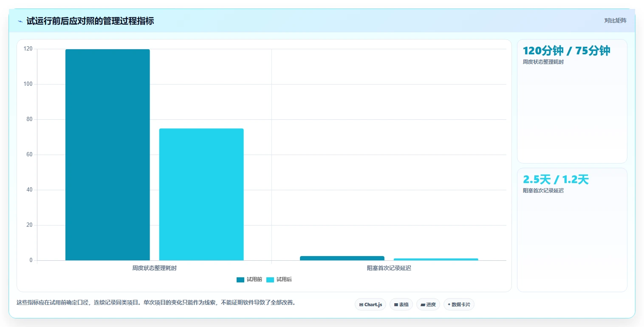Click the light cyan 试用后 legend swatch
Screen dimensions: 644x327
pyautogui.click(x=270, y=279)
